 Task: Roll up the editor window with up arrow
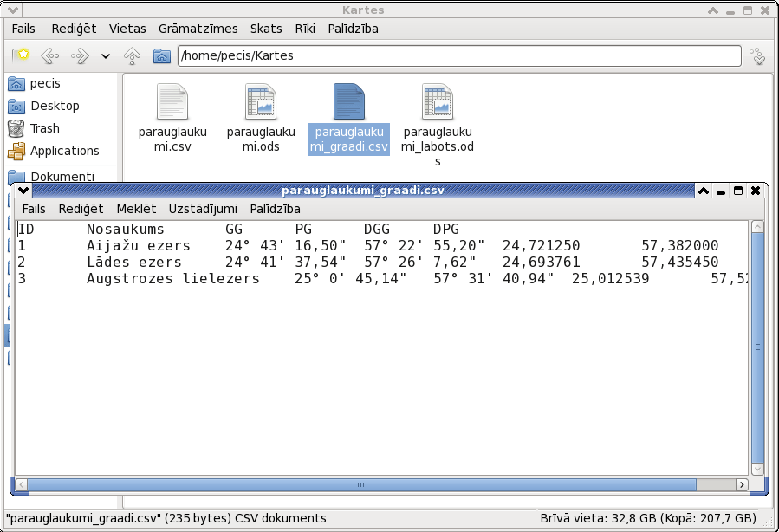point(704,191)
